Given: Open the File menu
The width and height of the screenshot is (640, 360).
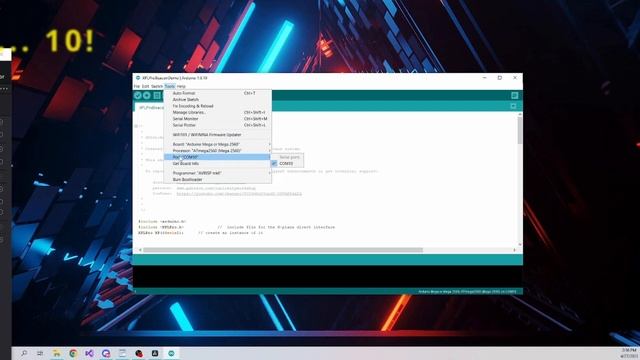Looking at the screenshot, I should pos(137,87).
